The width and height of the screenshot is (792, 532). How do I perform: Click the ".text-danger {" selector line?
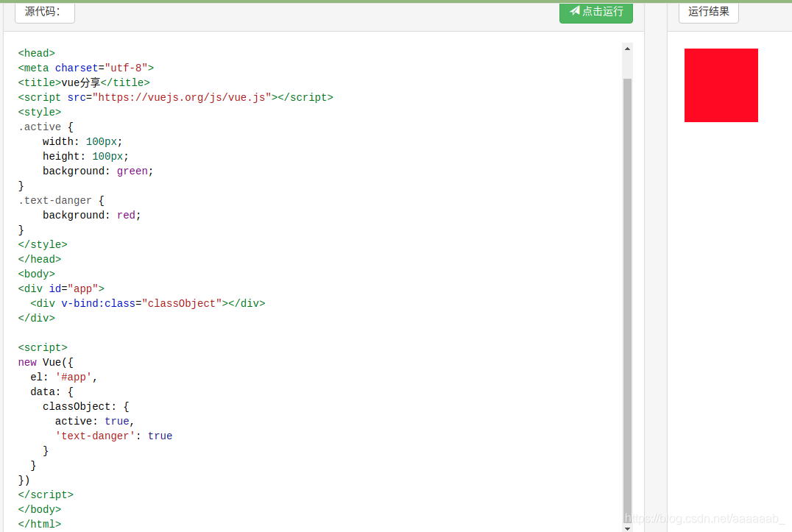pyautogui.click(x=61, y=200)
